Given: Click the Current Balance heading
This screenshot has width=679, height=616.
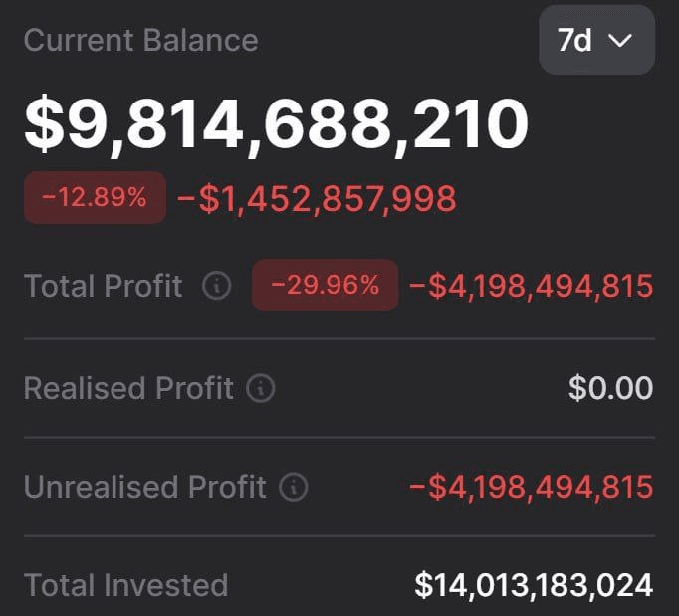Looking at the screenshot, I should pyautogui.click(x=140, y=41).
